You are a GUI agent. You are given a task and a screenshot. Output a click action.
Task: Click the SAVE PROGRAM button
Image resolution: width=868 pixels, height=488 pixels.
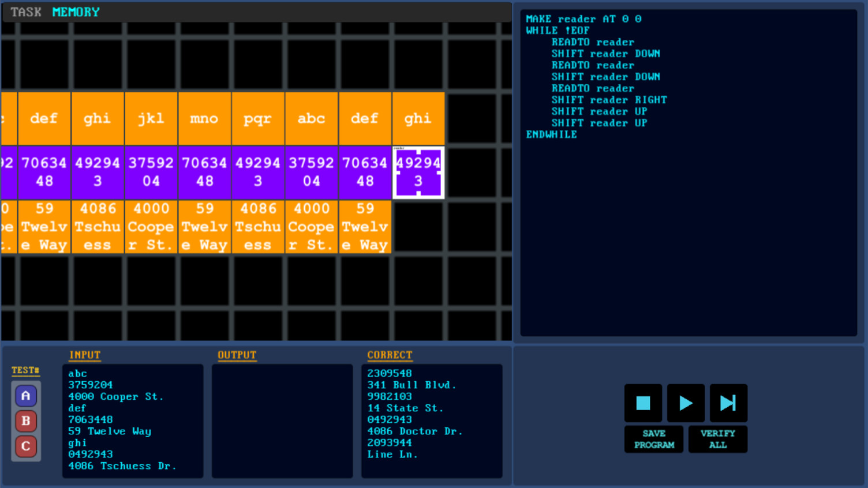[x=654, y=439]
